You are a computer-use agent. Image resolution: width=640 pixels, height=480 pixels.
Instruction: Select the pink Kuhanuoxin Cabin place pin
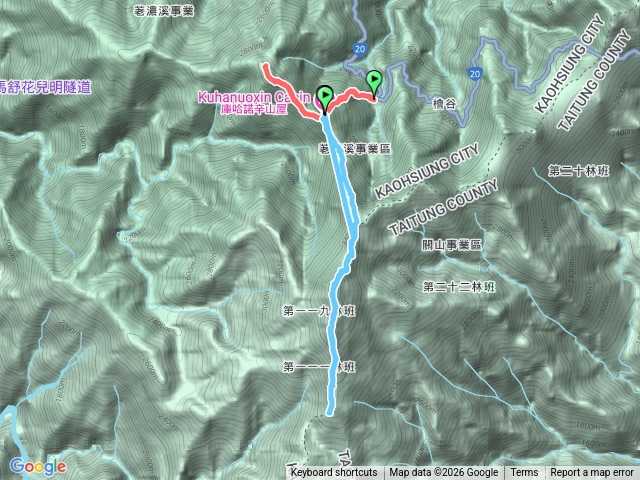pyautogui.click(x=319, y=100)
